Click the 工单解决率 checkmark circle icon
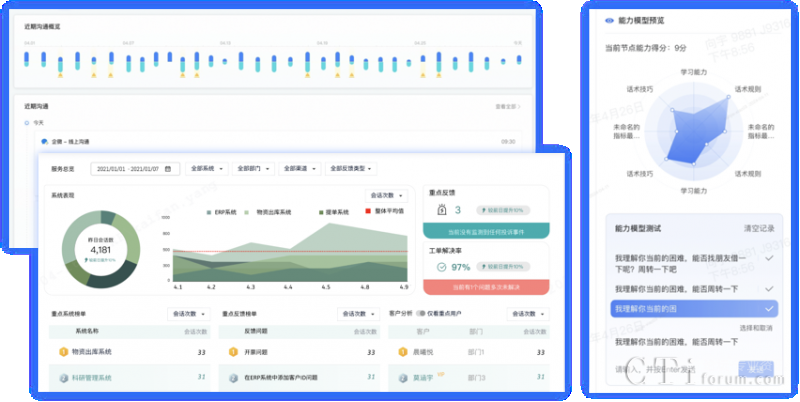Screen dimensions: 800x402 tap(441, 267)
